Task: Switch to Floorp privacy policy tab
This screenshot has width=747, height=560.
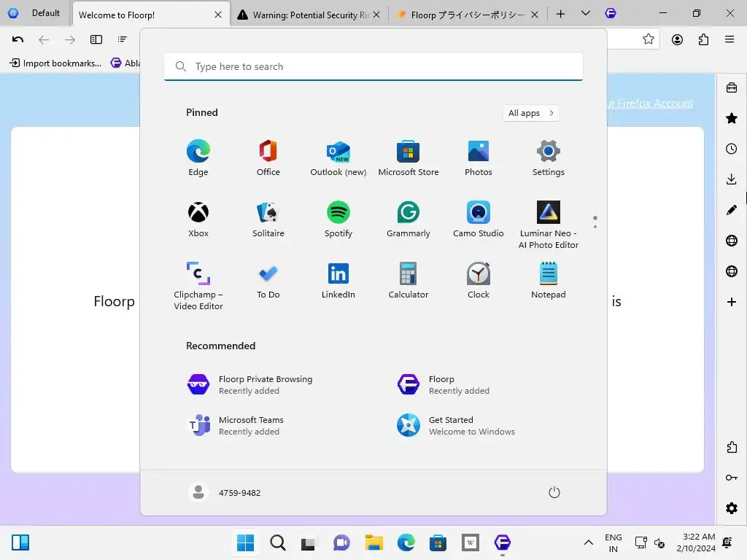Action: pyautogui.click(x=462, y=15)
